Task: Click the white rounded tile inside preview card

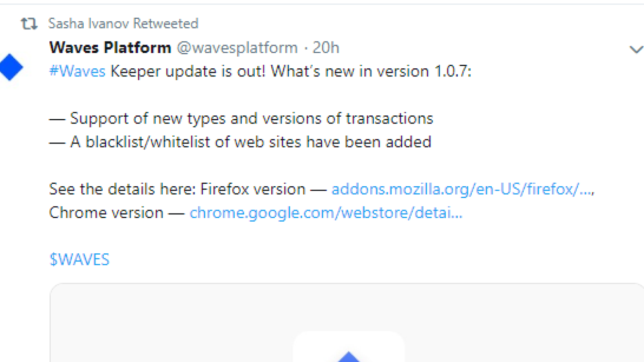Action: [349, 347]
